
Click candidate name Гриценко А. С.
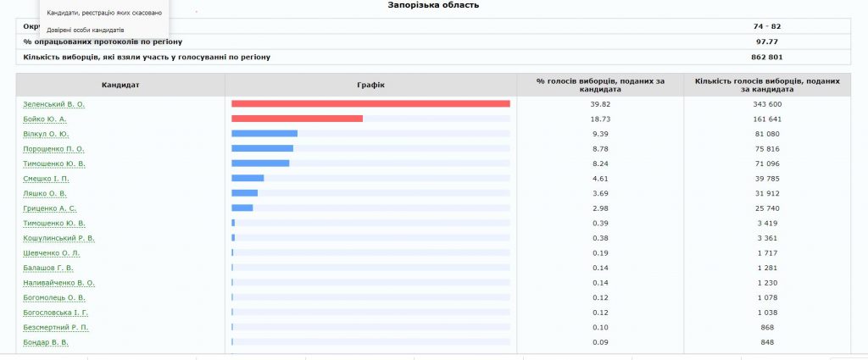pos(50,208)
